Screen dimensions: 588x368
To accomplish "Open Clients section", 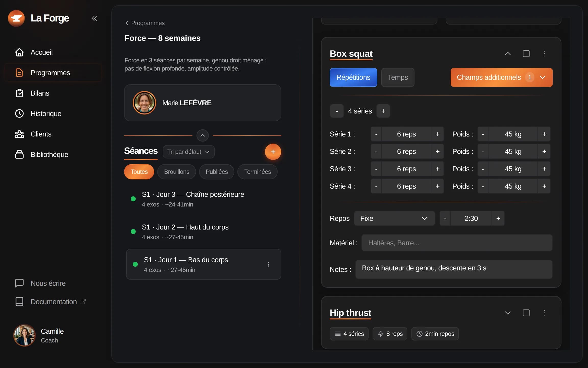I will (53, 134).
